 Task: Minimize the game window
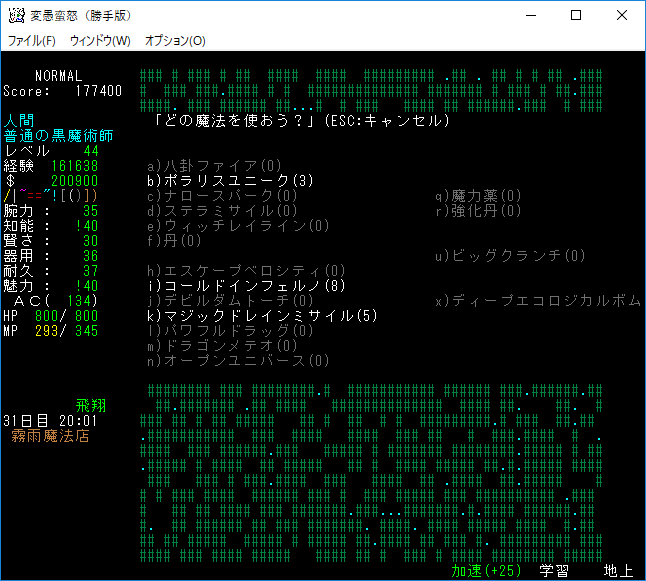(527, 15)
